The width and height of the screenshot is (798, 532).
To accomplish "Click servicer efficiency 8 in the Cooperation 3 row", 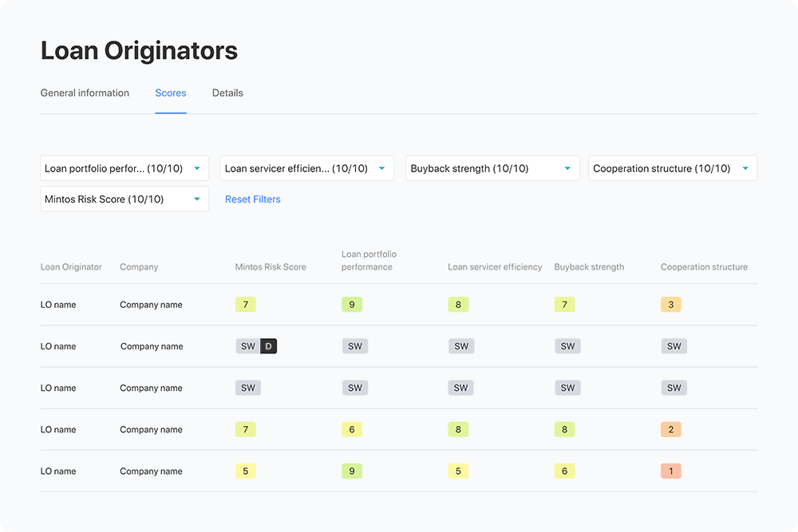I will click(458, 305).
